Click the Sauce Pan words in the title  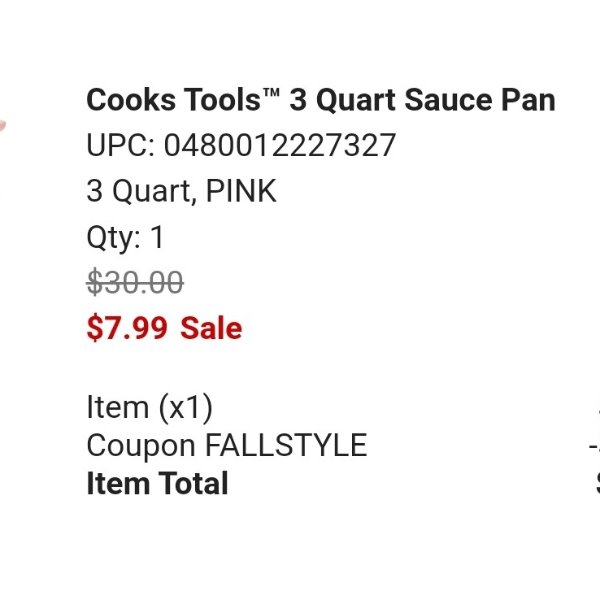tap(480, 100)
